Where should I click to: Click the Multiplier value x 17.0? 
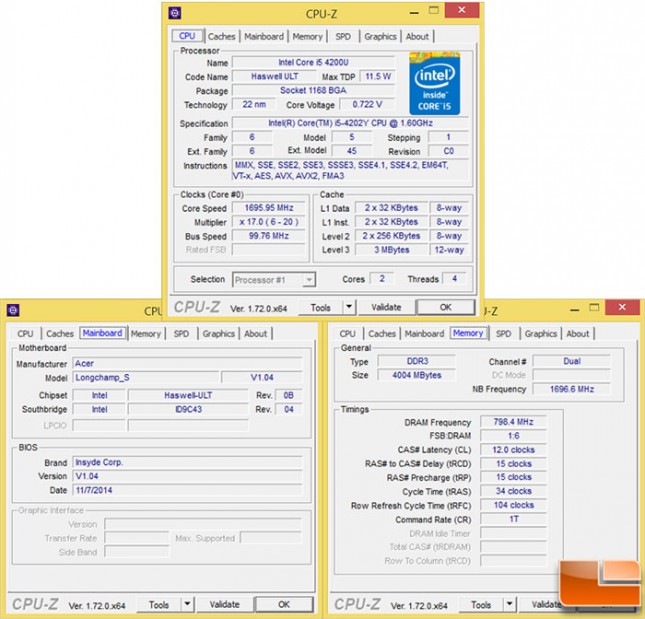click(269, 222)
